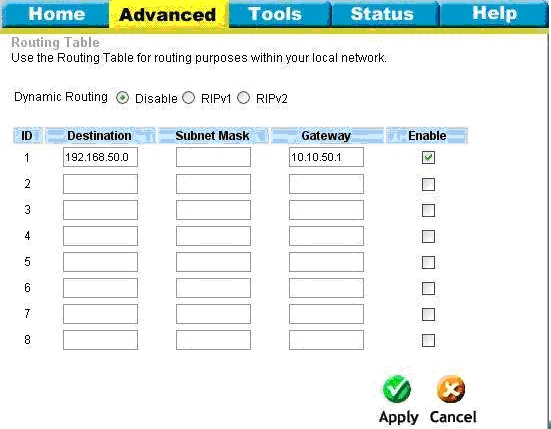Click Gateway field for route 5
This screenshot has width=551, height=429.
coord(326,262)
